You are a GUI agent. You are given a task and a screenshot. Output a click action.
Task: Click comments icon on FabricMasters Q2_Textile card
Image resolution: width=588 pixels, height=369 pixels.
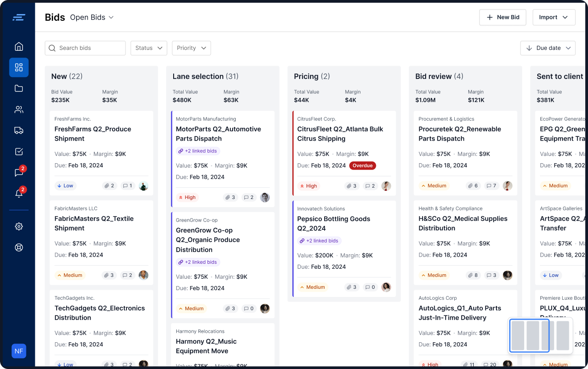pos(126,275)
